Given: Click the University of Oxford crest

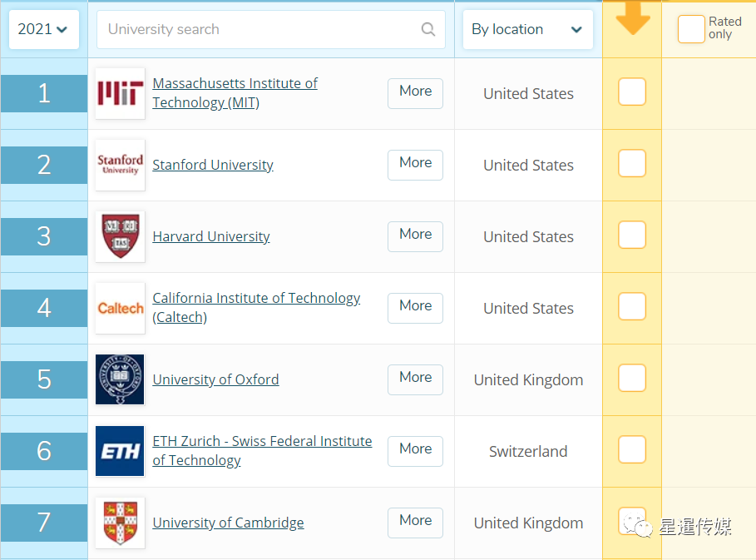Looking at the screenshot, I should 120,379.
